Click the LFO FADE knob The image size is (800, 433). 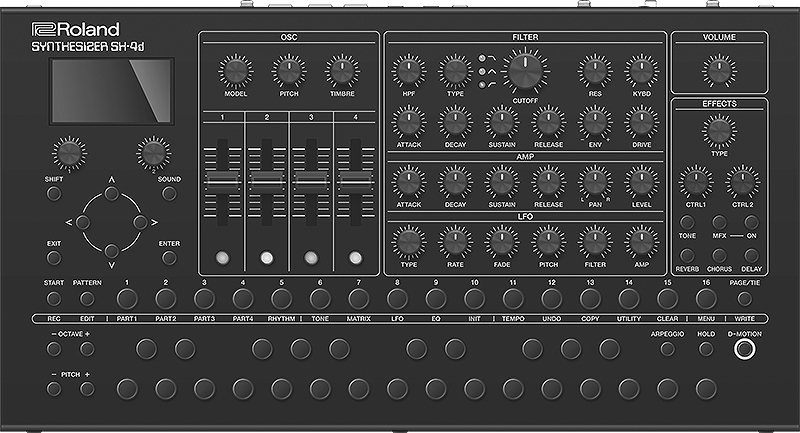pyautogui.click(x=502, y=243)
